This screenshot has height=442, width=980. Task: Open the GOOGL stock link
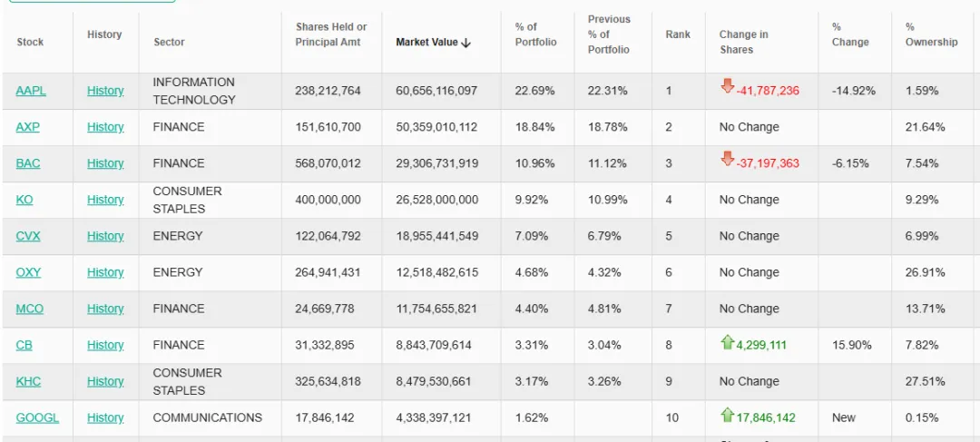tap(37, 417)
